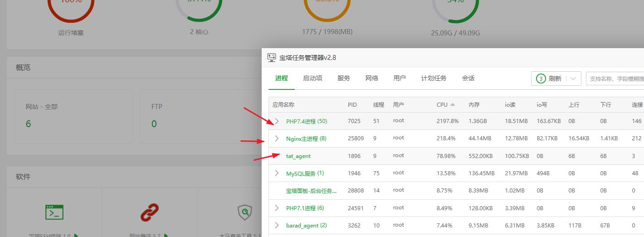Click the 78.98% CPU value
Screen dimensions: 644x237
(x=446, y=156)
